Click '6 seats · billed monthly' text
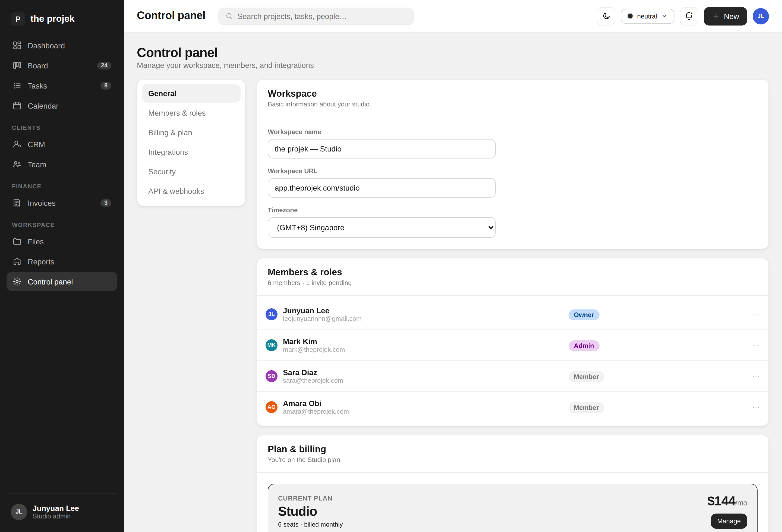 tap(310, 524)
